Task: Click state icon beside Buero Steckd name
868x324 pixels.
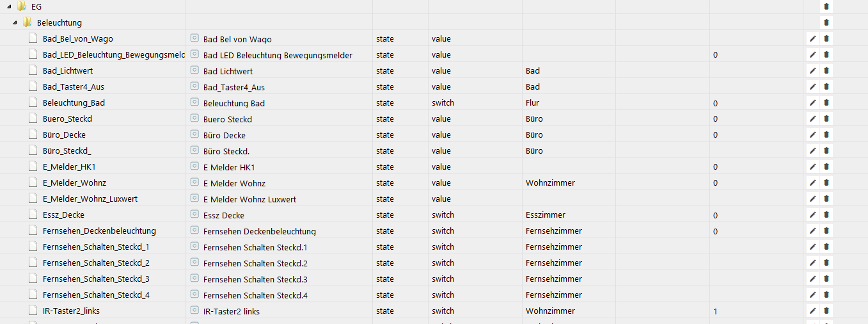Action: [x=194, y=119]
